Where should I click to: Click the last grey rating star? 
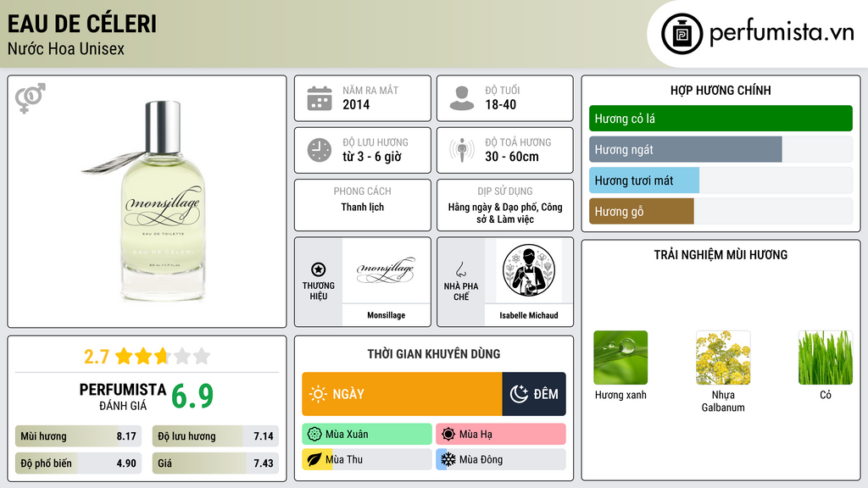pyautogui.click(x=202, y=356)
